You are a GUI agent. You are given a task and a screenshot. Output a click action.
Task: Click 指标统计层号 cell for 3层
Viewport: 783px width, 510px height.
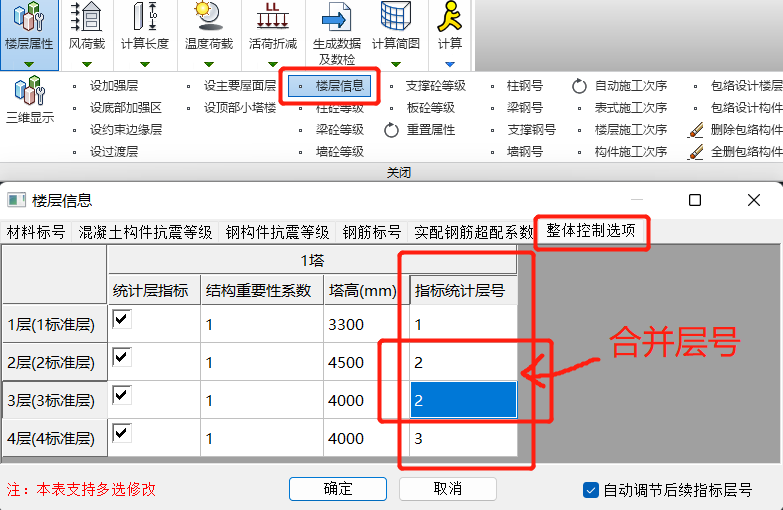click(463, 400)
